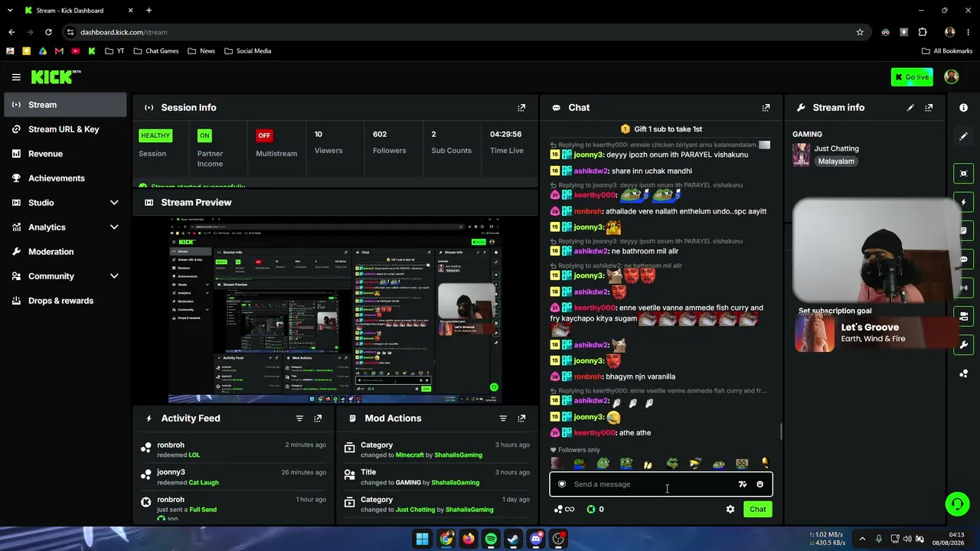Image resolution: width=980 pixels, height=551 pixels.
Task: Pop out the Stream info panel
Action: 929,108
